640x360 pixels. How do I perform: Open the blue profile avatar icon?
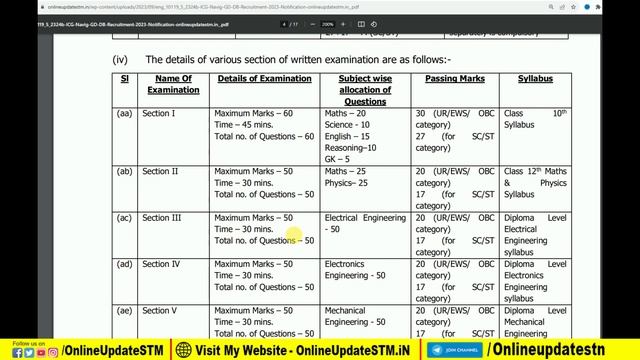click(x=587, y=7)
